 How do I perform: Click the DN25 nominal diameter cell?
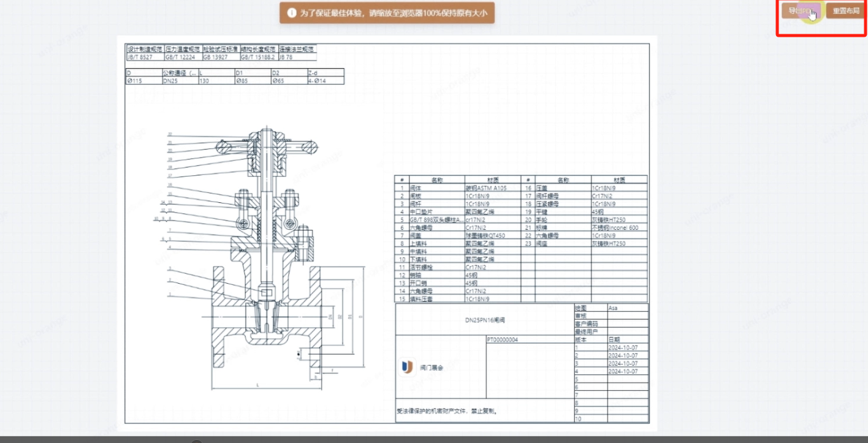(180, 81)
